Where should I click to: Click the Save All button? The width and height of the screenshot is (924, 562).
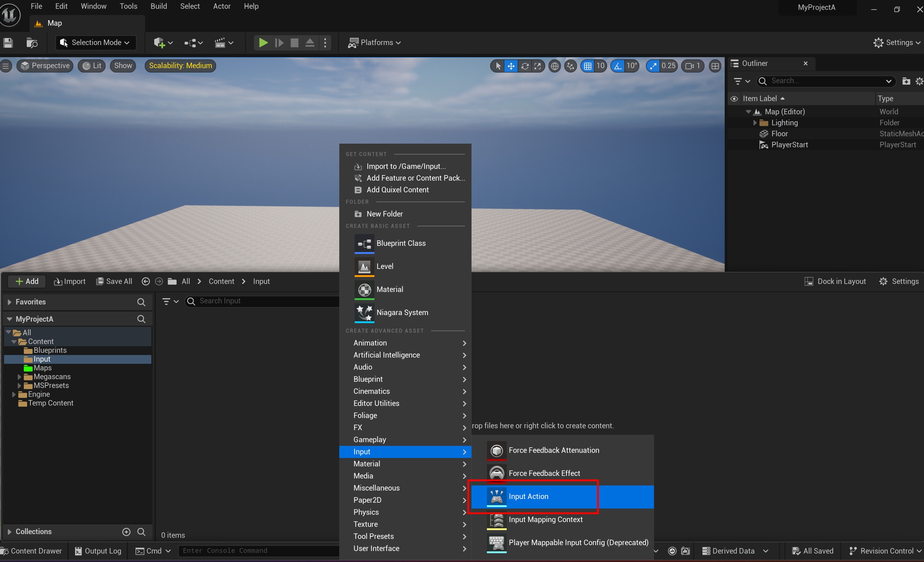(x=114, y=281)
